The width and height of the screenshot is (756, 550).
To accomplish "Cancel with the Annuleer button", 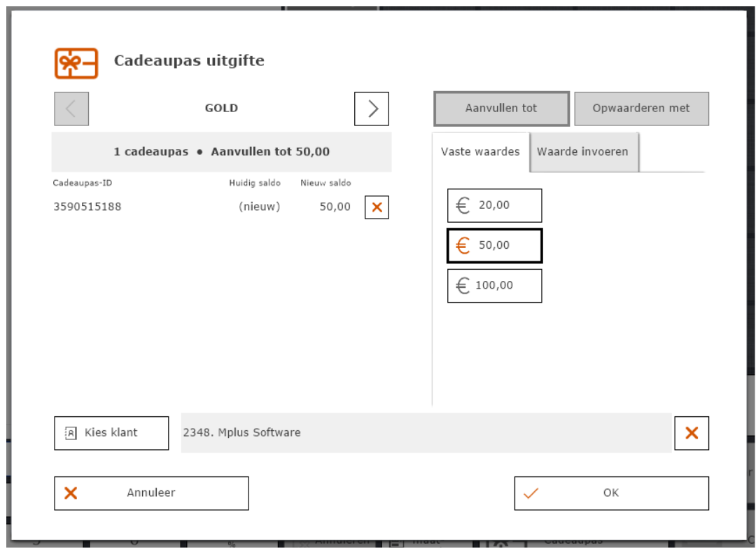I will tap(151, 493).
